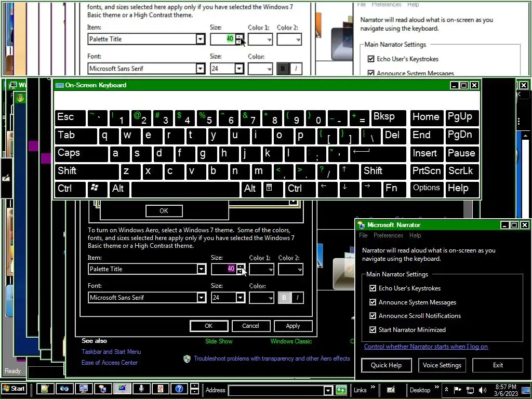Expand the Font dropdown showing Microsoft Sans Serif

tap(201, 298)
